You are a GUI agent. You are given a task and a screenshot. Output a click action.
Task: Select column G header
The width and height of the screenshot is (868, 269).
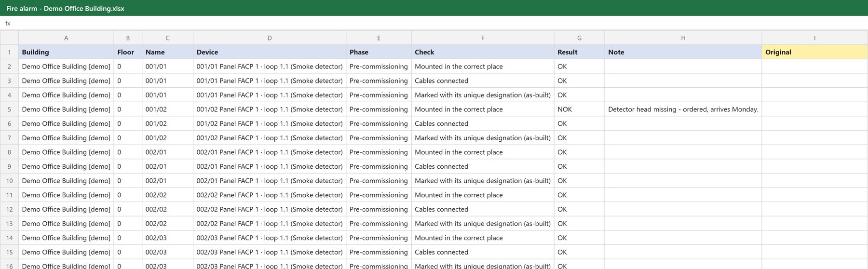pyautogui.click(x=579, y=38)
